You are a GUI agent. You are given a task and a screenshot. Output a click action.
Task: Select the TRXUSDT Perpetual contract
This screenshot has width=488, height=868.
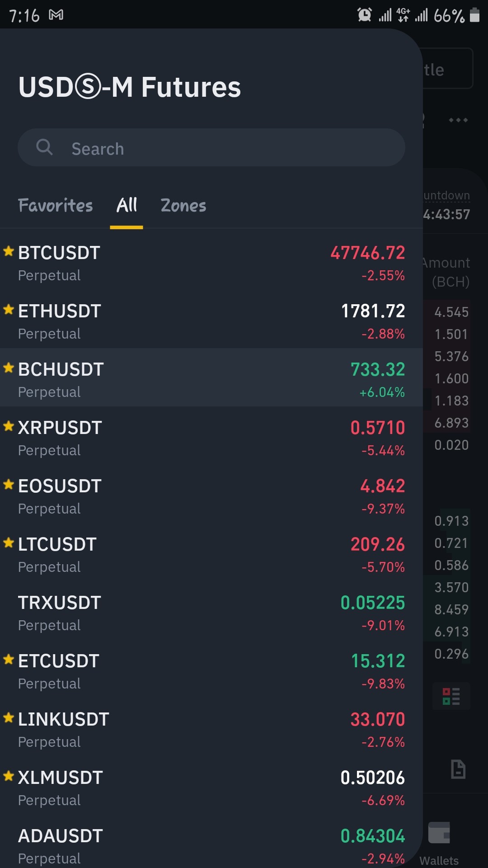tap(211, 613)
